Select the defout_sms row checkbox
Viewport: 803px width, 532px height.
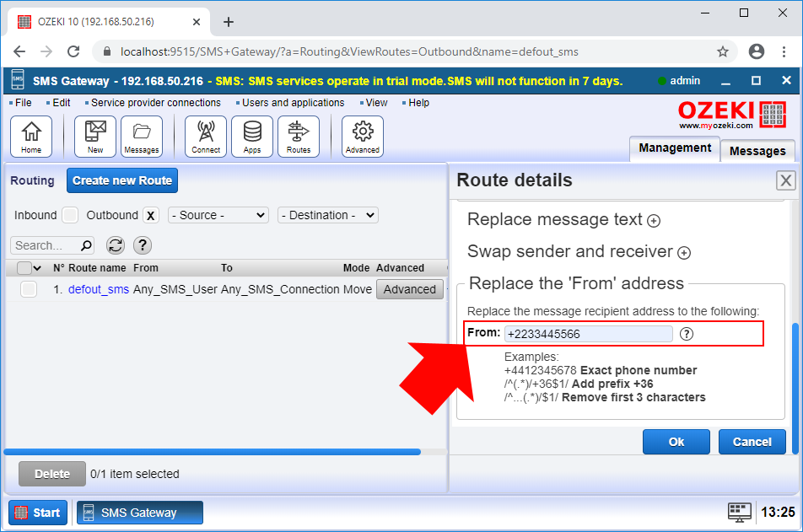[x=29, y=289]
